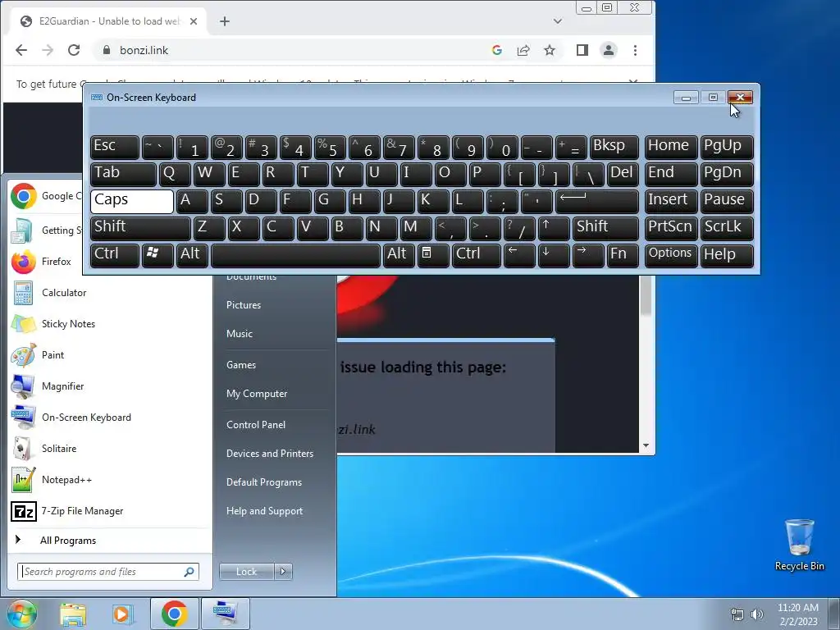Toggle the left Ctrl key
The image size is (840, 630).
click(x=115, y=256)
